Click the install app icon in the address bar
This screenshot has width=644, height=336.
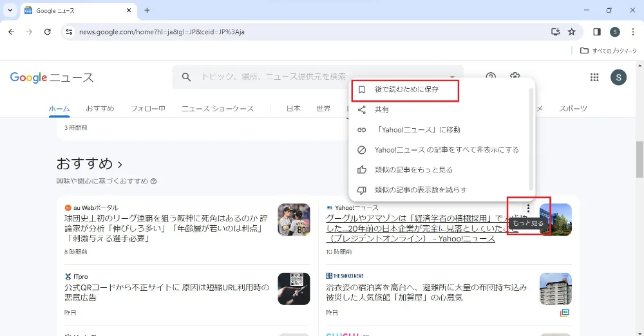(555, 32)
